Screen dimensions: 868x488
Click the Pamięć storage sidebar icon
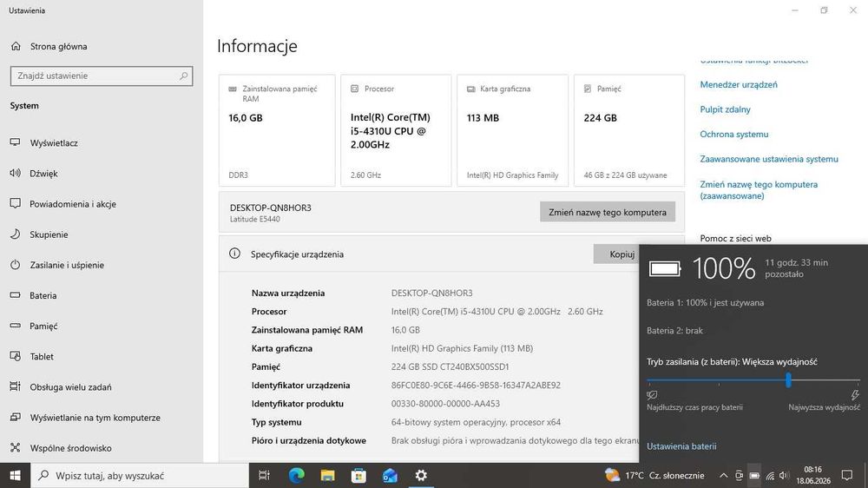(16, 326)
